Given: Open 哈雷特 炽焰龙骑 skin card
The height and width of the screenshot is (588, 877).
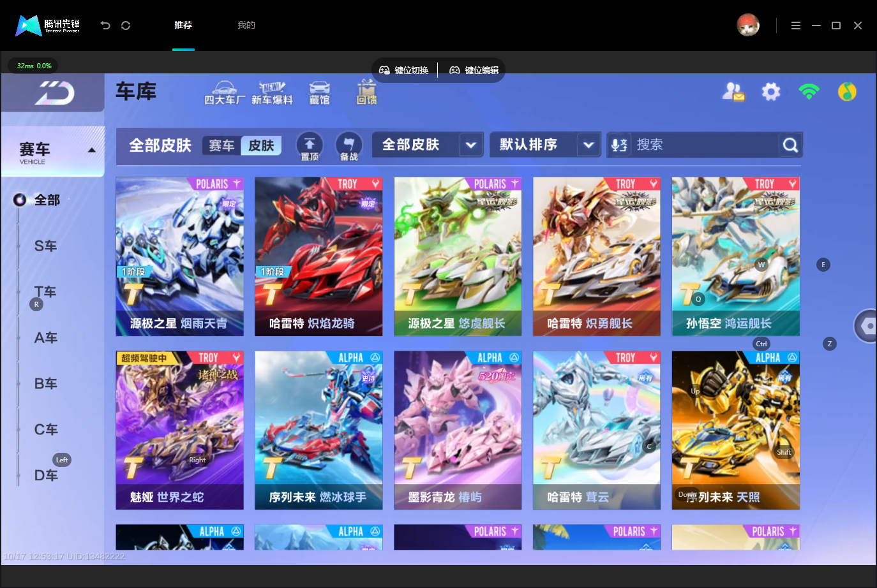Looking at the screenshot, I should [x=319, y=256].
